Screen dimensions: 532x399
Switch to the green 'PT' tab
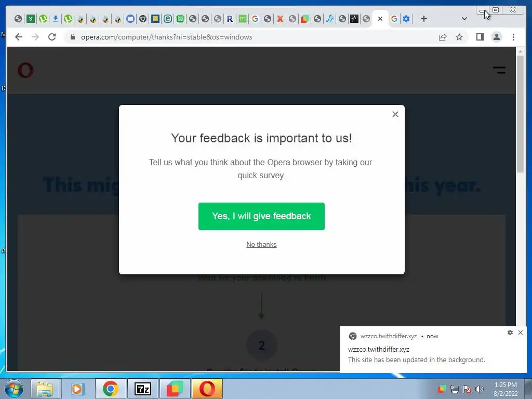coord(242,19)
